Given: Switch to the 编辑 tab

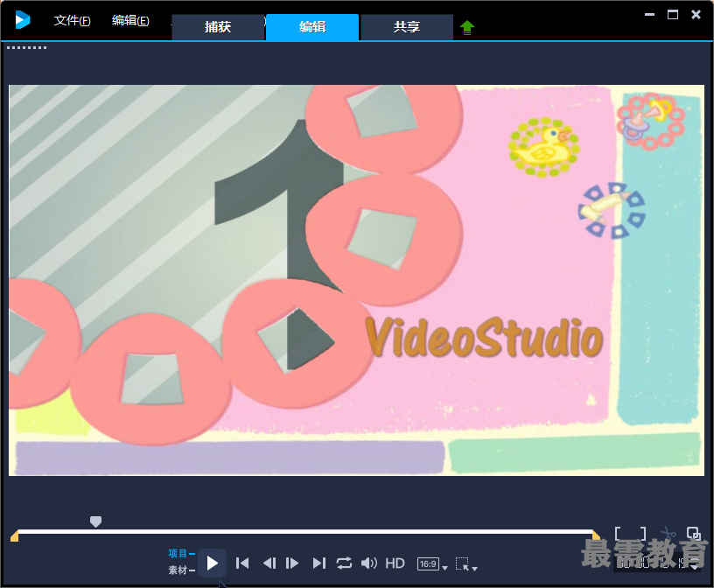Looking at the screenshot, I should (x=312, y=27).
